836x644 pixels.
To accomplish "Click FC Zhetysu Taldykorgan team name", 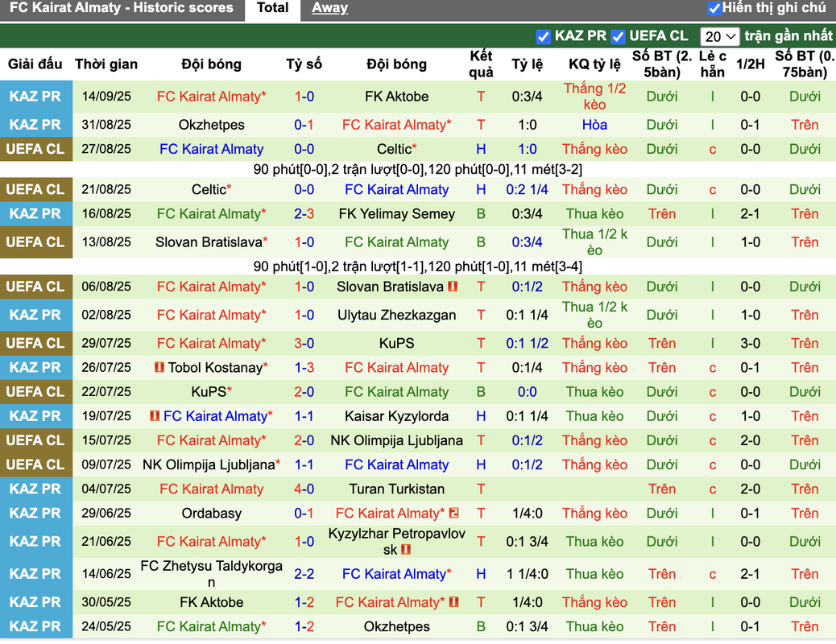I will [x=211, y=574].
